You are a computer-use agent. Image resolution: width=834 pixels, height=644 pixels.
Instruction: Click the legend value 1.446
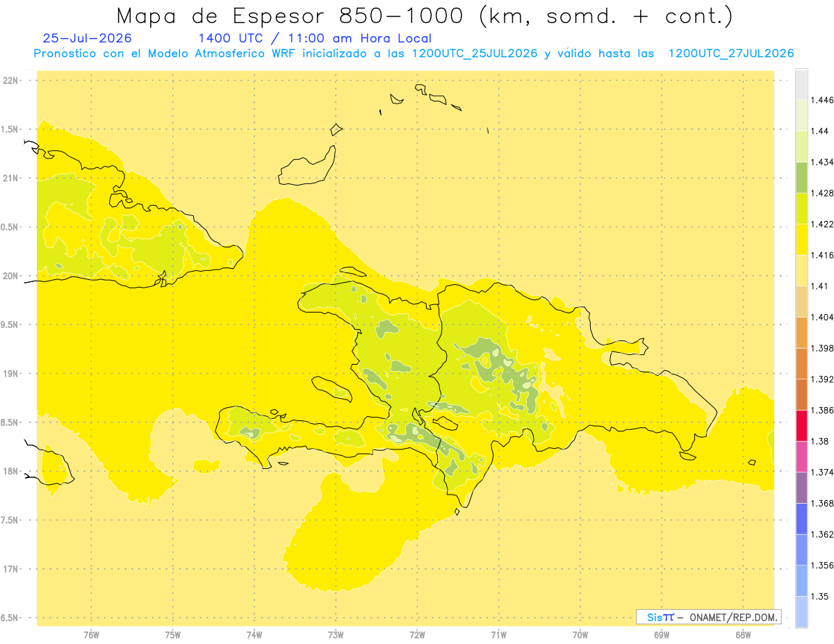(822, 100)
